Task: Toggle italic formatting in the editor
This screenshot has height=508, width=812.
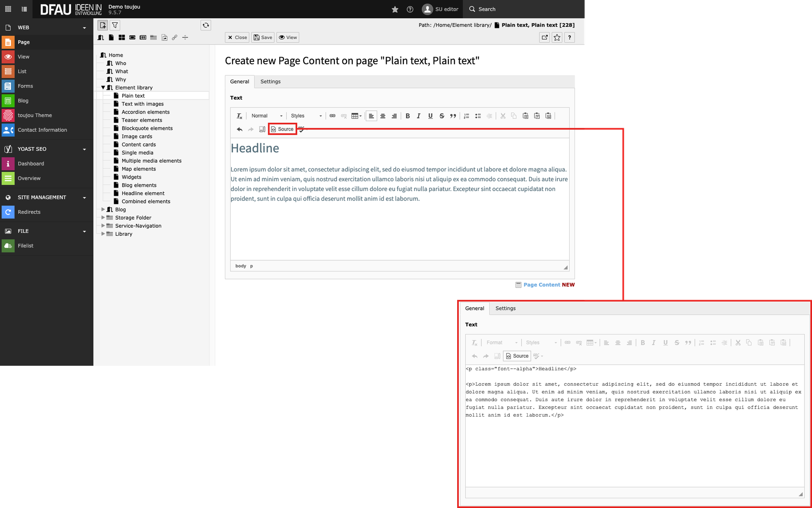Action: [x=419, y=116]
